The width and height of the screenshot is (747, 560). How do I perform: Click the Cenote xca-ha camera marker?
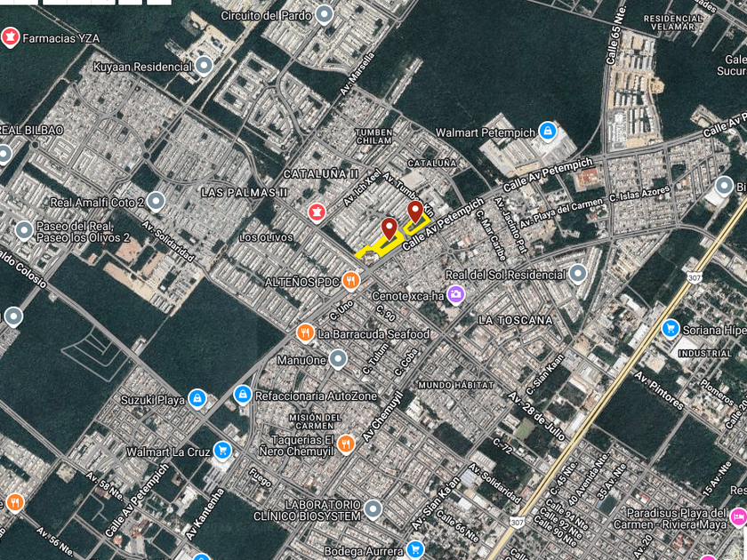(456, 294)
